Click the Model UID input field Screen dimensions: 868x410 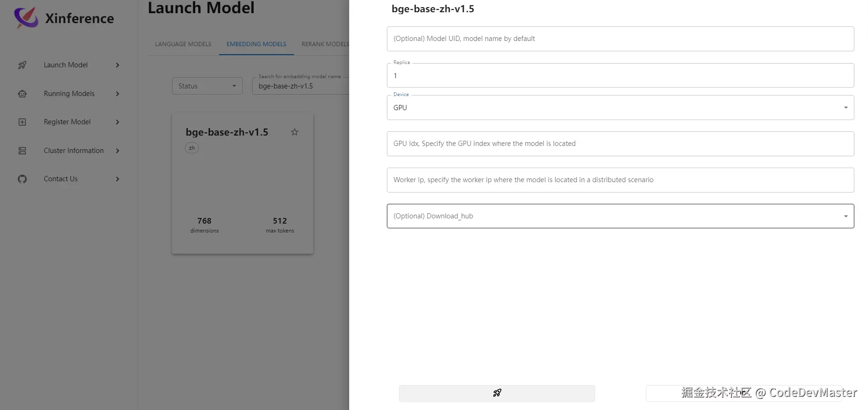[x=620, y=39]
